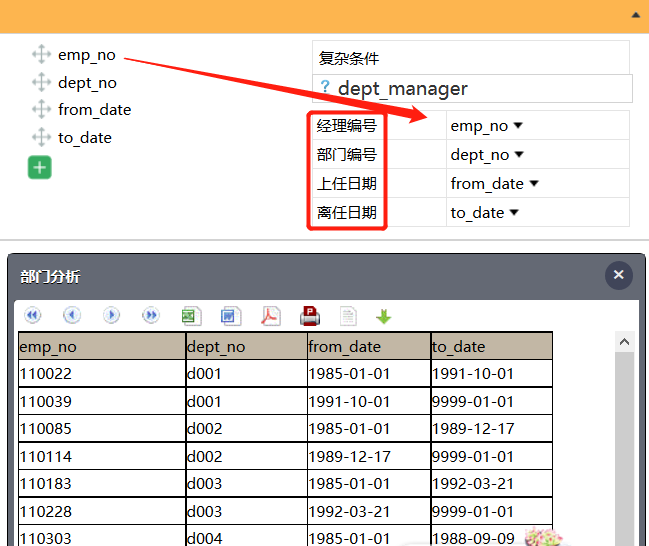The width and height of the screenshot is (649, 546).
Task: Export report to Excel
Action: click(x=191, y=316)
